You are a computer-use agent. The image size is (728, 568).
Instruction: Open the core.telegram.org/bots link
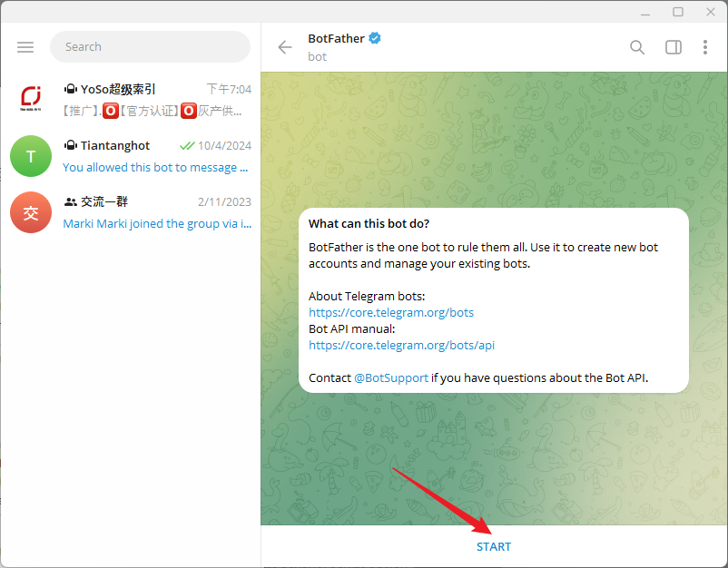[391, 313]
